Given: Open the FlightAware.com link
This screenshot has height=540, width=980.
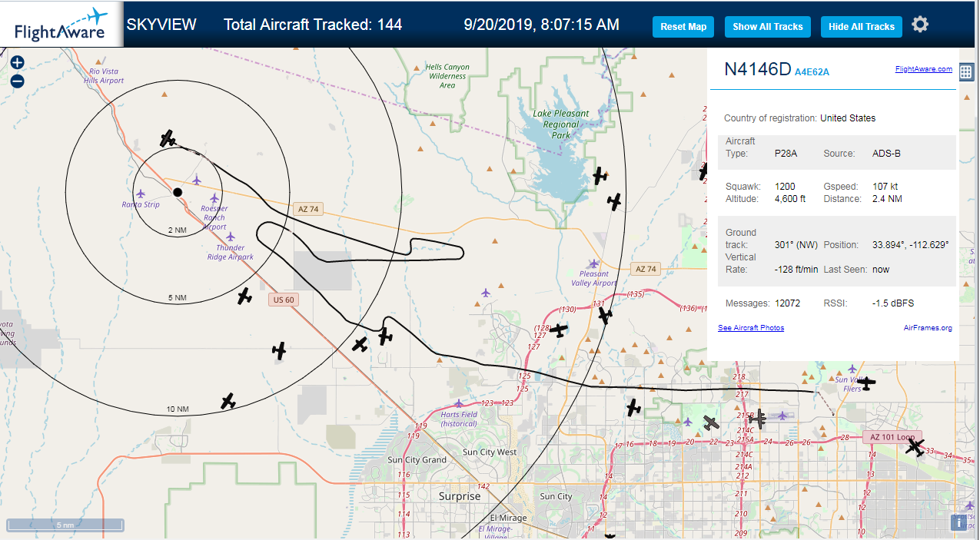Looking at the screenshot, I should [923, 69].
